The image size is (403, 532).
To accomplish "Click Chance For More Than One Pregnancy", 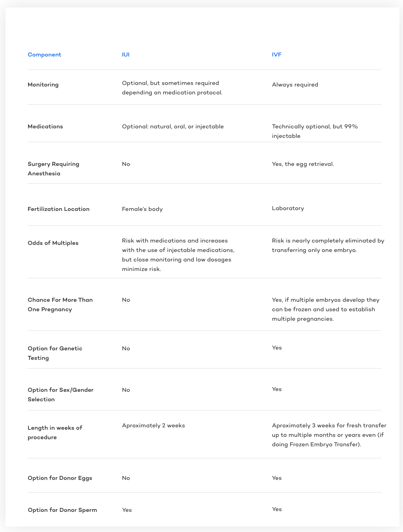I will point(60,305).
